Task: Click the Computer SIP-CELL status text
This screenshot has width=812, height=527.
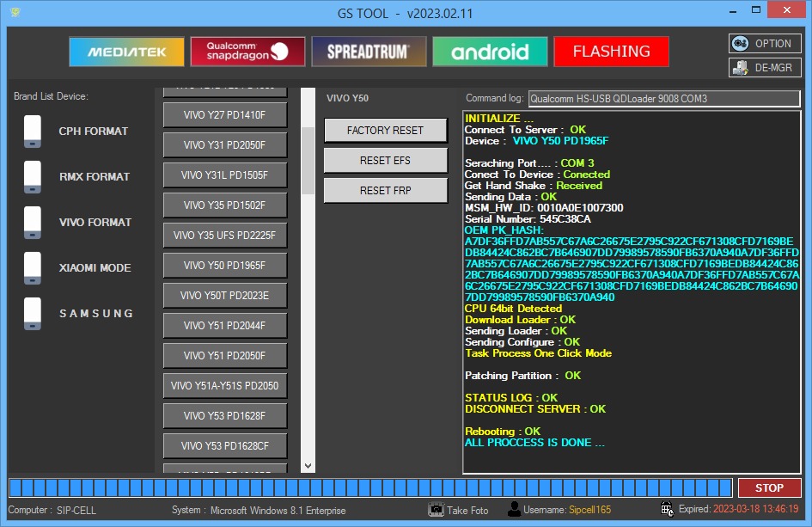Action: 52,511
